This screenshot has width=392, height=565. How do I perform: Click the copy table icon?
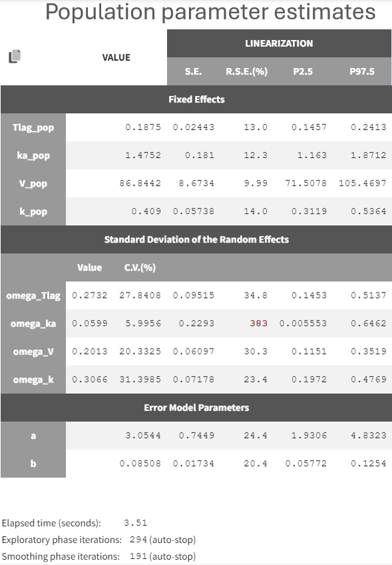tap(15, 56)
